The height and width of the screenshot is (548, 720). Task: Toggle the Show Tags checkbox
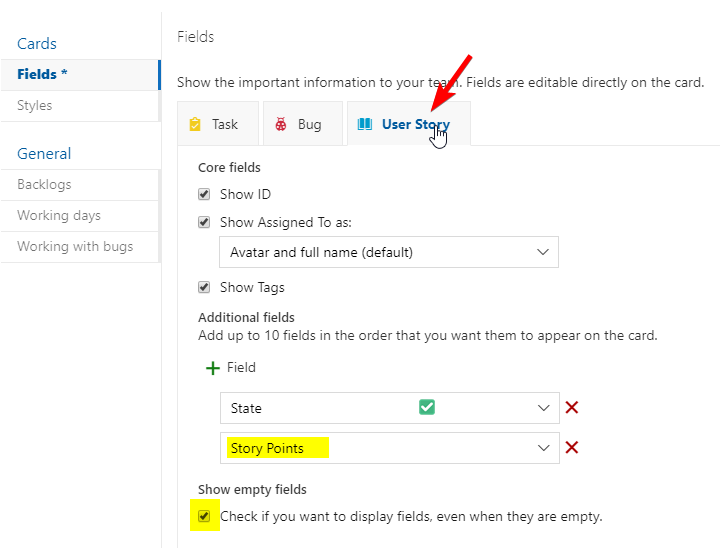(x=204, y=287)
